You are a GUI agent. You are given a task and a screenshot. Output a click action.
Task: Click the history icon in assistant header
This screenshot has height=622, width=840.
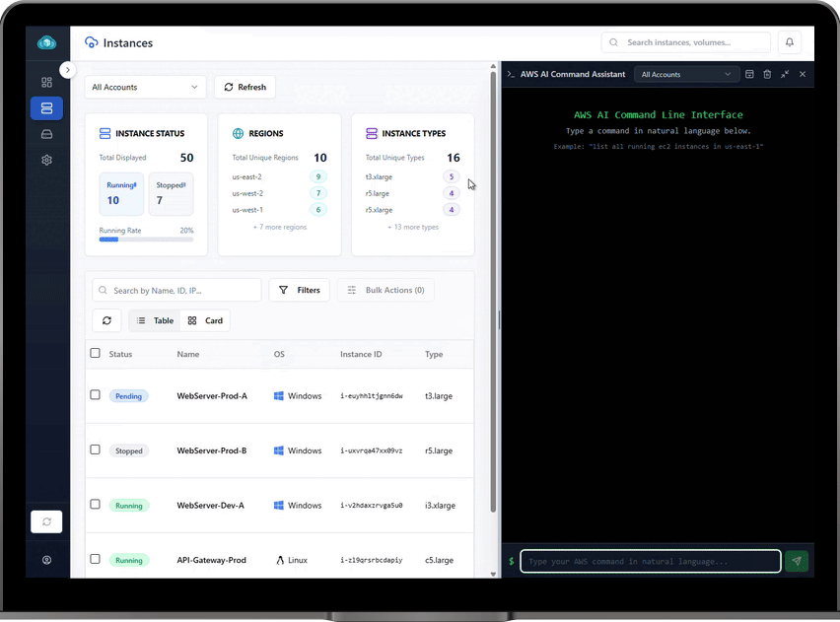point(749,75)
